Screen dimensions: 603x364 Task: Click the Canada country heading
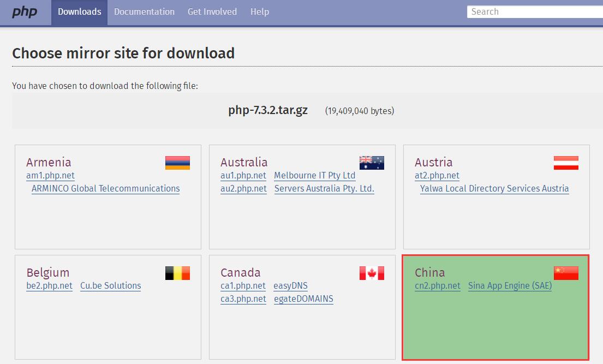240,273
